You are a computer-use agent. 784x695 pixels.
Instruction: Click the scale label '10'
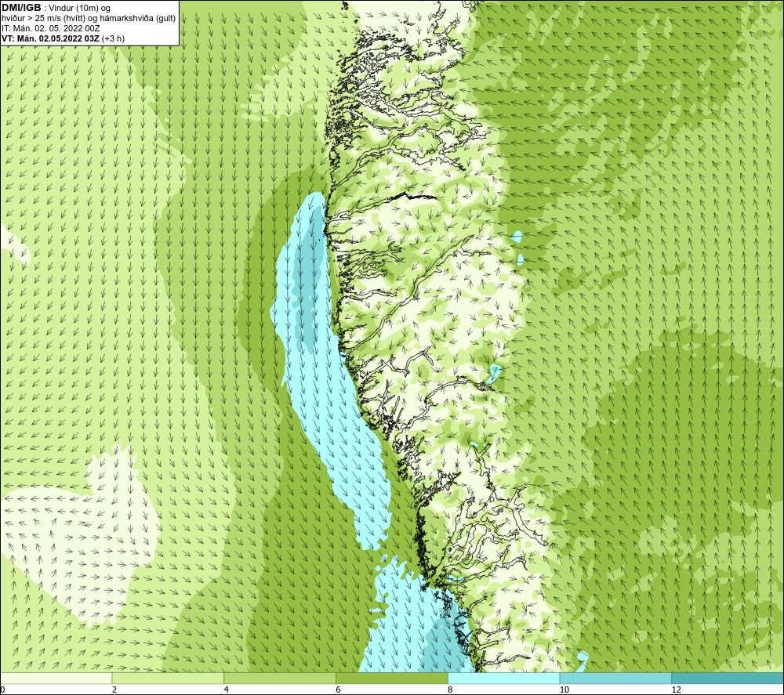(564, 690)
